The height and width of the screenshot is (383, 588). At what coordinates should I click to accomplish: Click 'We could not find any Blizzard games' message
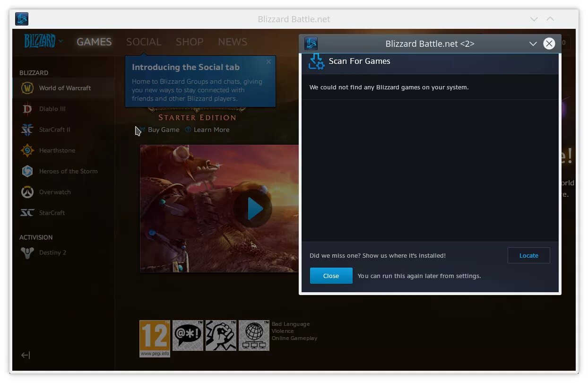(389, 87)
